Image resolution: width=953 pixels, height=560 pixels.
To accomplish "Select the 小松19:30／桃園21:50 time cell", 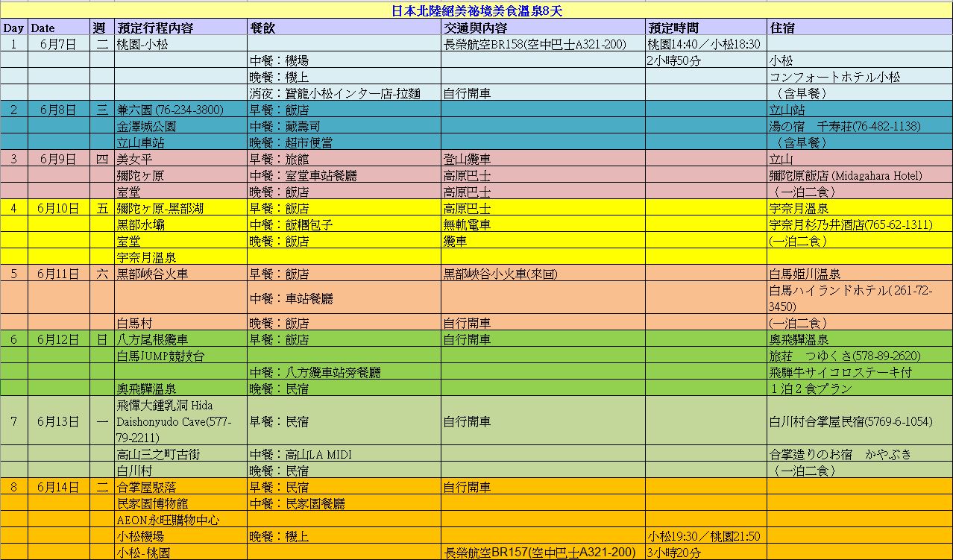I will 704,536.
